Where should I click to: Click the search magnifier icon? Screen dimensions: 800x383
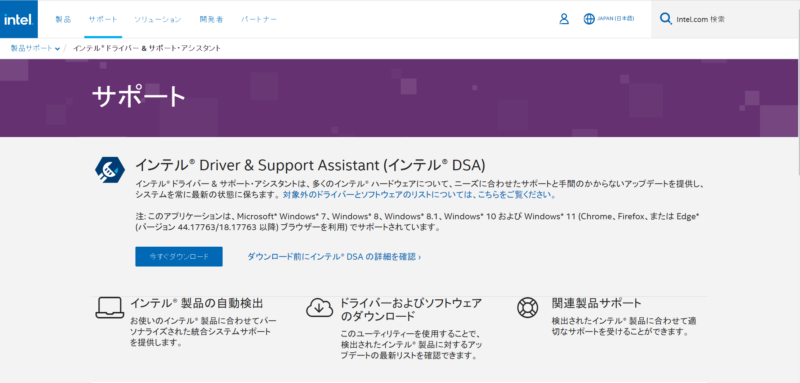point(665,19)
